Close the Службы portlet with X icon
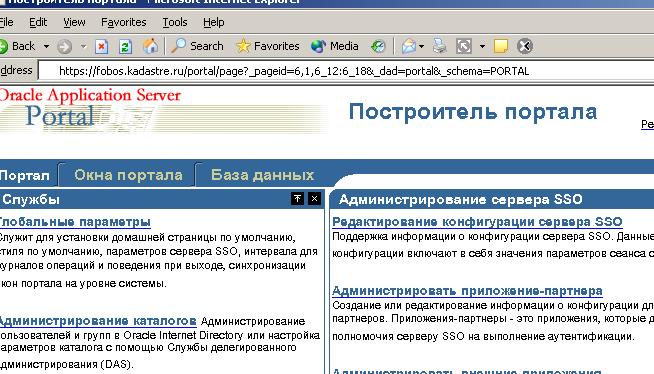Image resolution: width=654 pixels, height=374 pixels. tap(314, 199)
